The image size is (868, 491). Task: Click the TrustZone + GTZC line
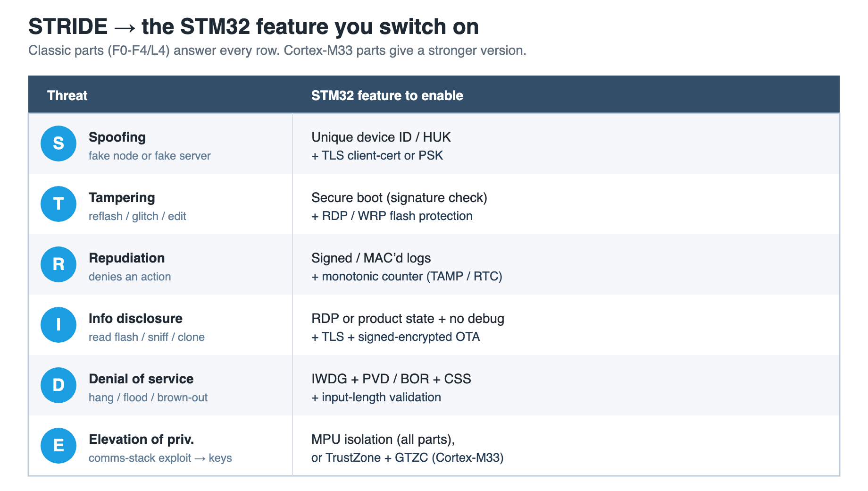tap(408, 458)
